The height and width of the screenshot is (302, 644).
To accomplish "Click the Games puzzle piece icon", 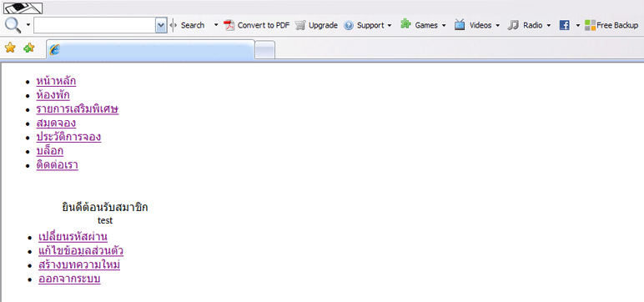I will (405, 24).
